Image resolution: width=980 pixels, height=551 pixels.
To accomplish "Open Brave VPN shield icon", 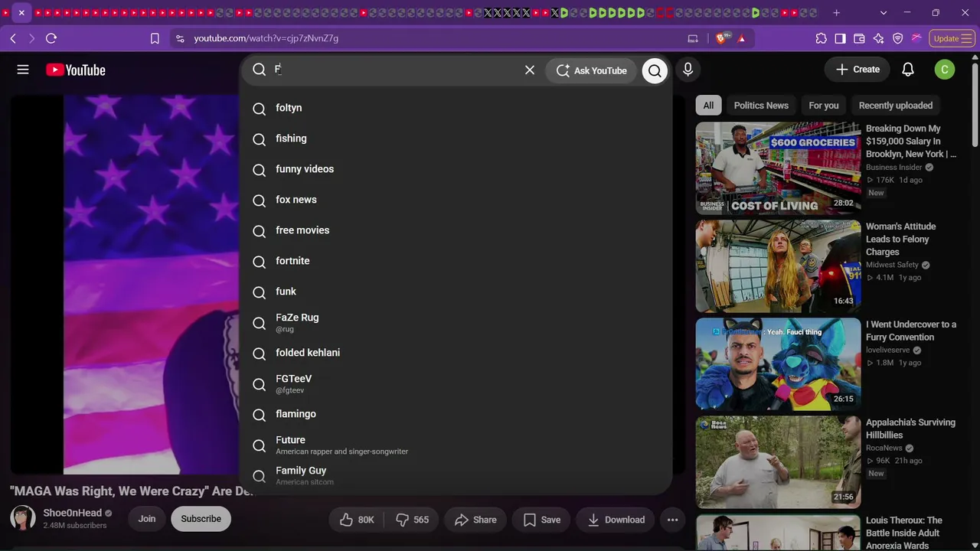I will [x=898, y=38].
